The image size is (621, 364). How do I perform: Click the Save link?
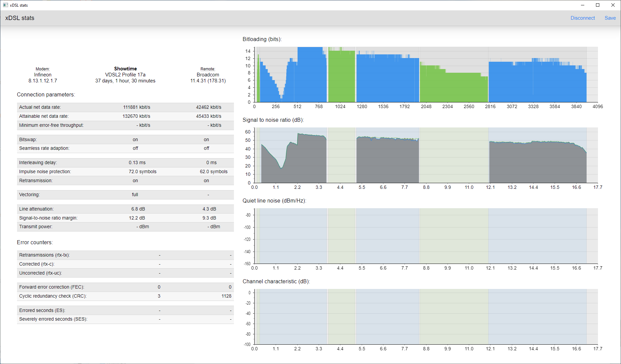[610, 18]
